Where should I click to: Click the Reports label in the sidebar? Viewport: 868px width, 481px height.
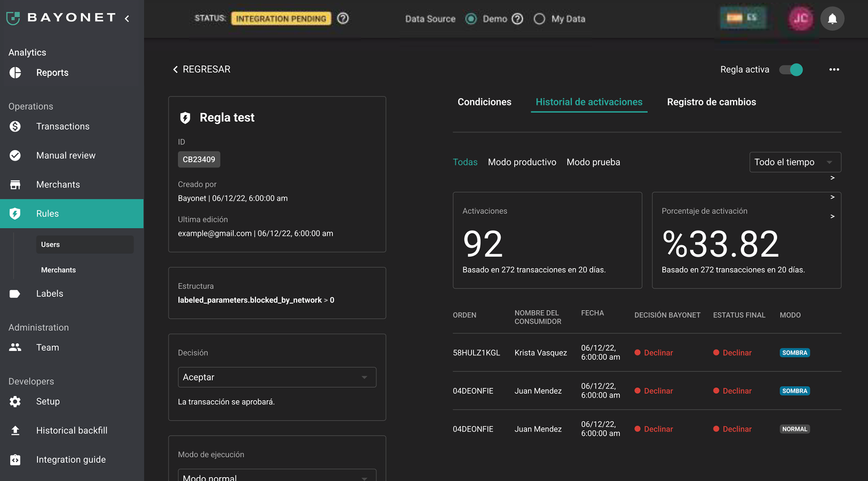click(52, 72)
